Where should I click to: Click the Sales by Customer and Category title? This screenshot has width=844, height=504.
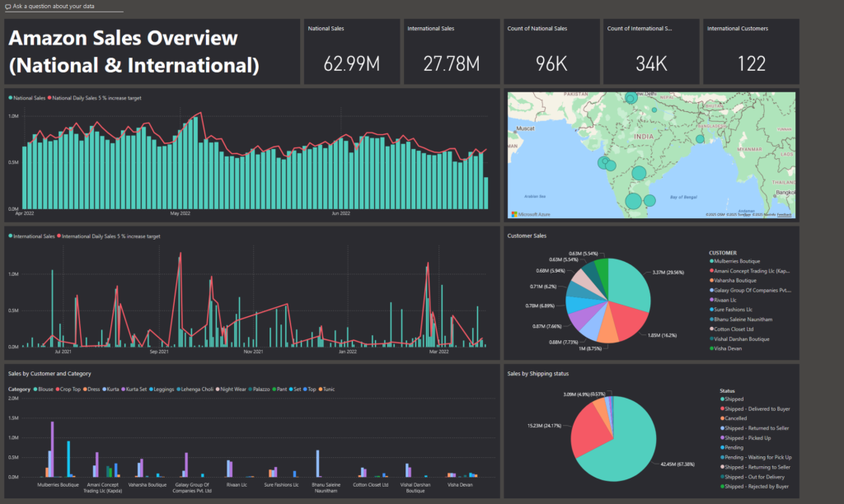click(x=49, y=373)
